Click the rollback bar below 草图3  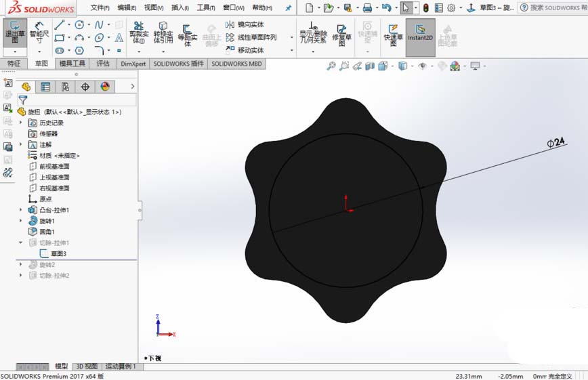tap(77, 259)
